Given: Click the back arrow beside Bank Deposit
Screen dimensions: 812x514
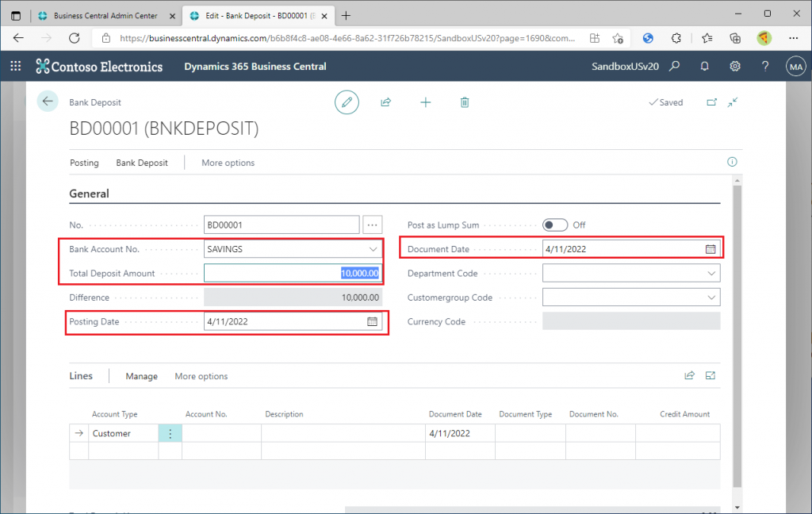Looking at the screenshot, I should [48, 102].
